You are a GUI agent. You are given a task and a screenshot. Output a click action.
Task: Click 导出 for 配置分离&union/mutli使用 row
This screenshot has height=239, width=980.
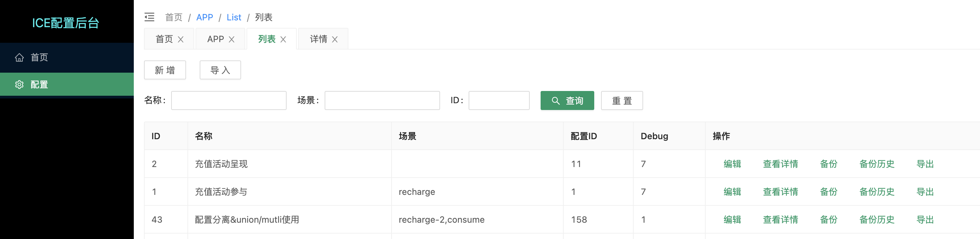pos(925,220)
